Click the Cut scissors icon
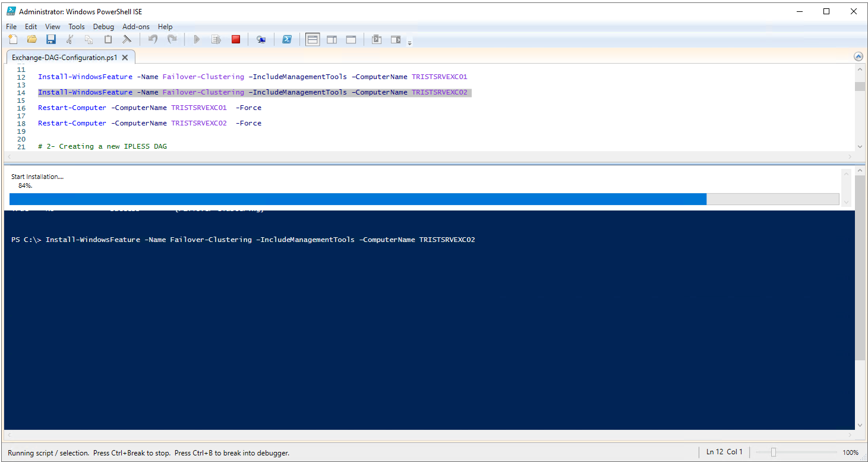Image resolution: width=868 pixels, height=462 pixels. 70,39
